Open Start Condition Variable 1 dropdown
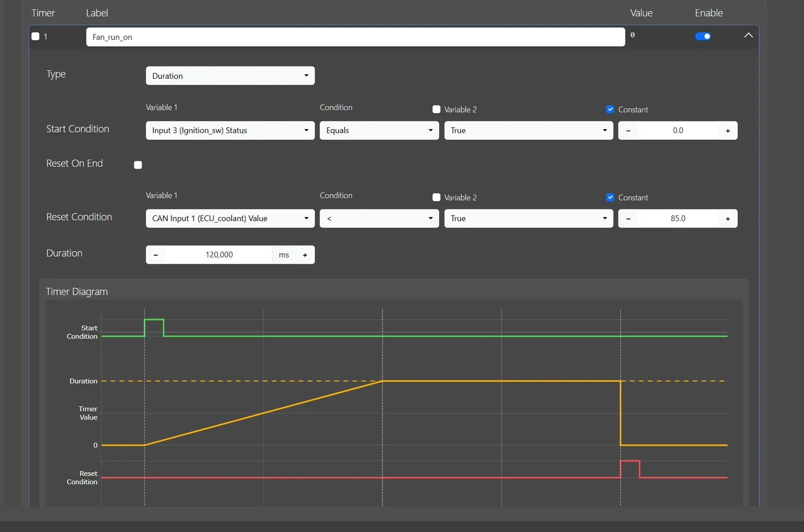Viewport: 804px width, 532px height. (x=230, y=131)
